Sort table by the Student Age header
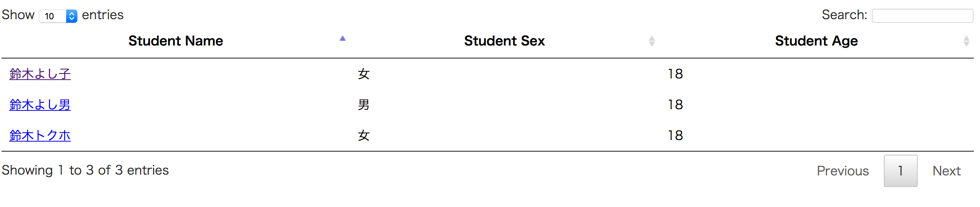This screenshot has width=980, height=207. [x=816, y=41]
